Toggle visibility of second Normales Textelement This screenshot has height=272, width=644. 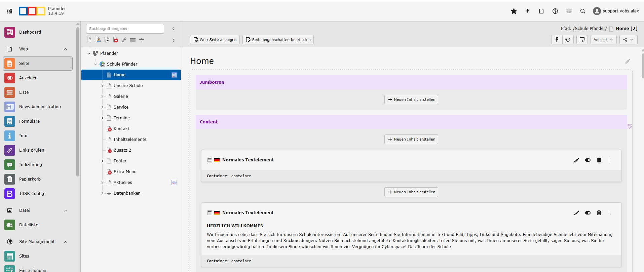coord(588,213)
